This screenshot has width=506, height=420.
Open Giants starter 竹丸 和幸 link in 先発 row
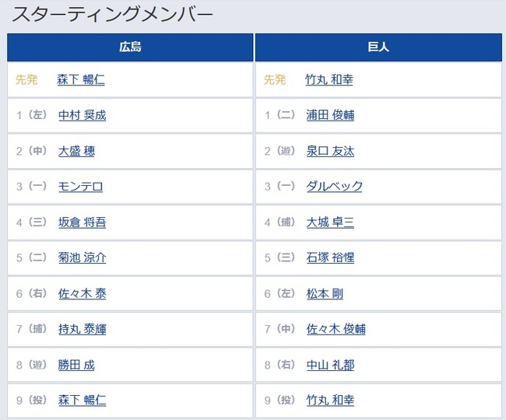[x=329, y=79]
